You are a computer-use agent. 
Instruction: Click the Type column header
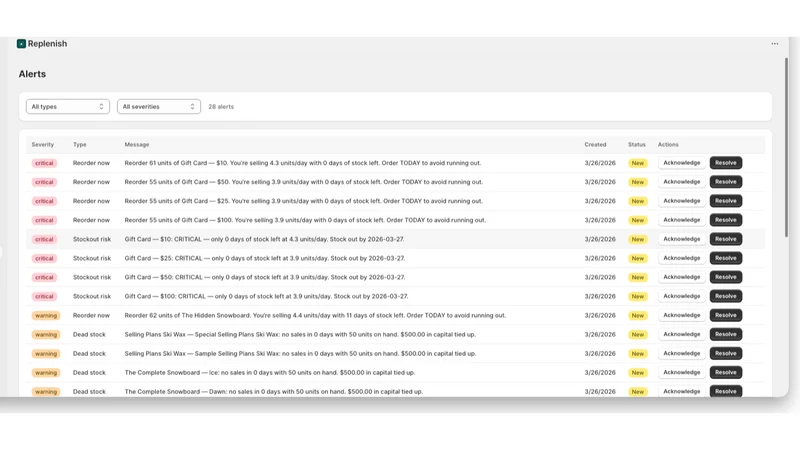point(80,144)
